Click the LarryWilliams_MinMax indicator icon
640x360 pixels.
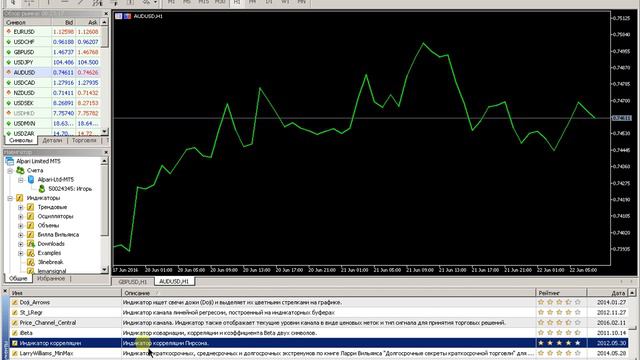(15, 353)
